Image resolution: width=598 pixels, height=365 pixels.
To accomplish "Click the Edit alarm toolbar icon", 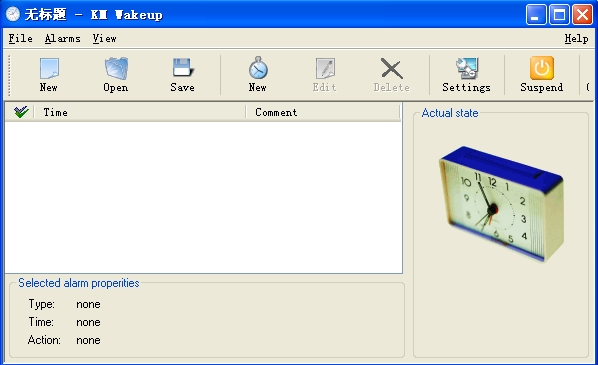I will [325, 69].
